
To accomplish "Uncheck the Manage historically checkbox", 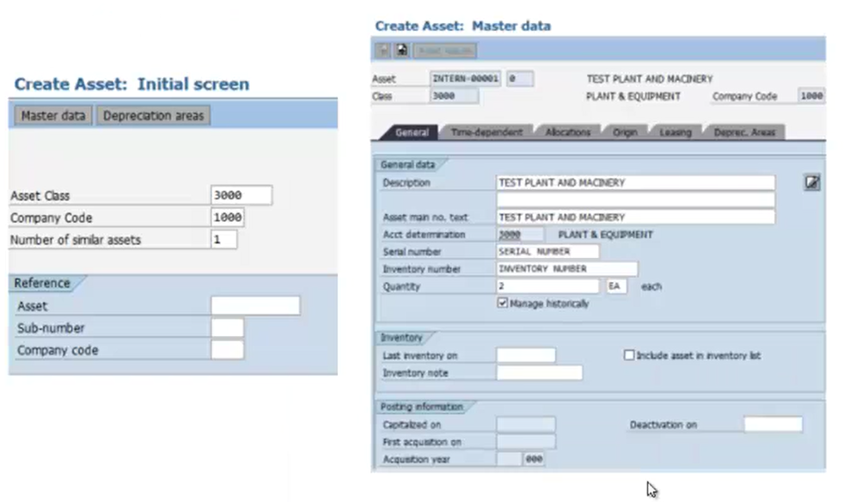I will (503, 303).
